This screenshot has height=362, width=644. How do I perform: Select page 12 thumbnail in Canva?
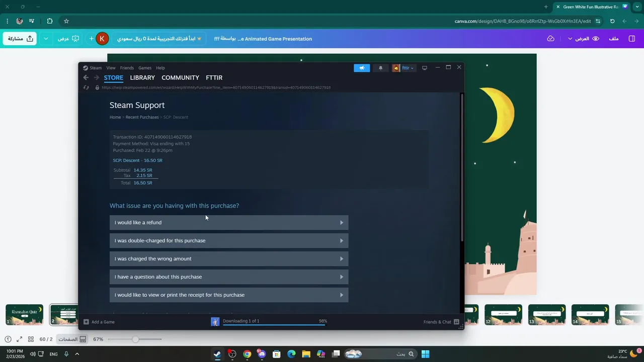pos(503,315)
